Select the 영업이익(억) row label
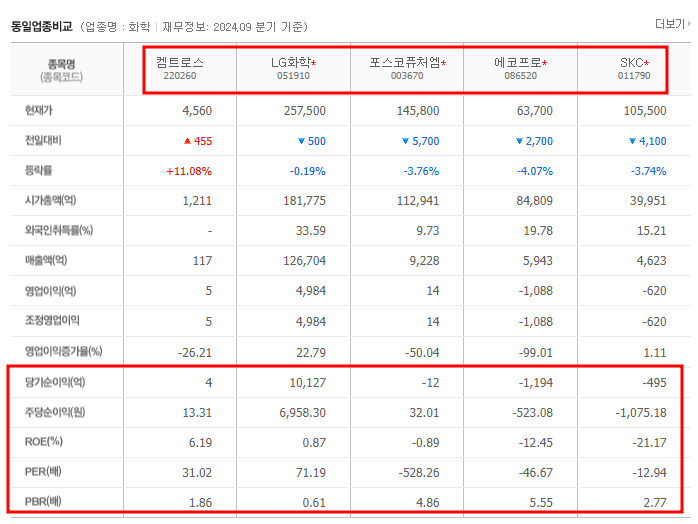 click(x=50, y=291)
